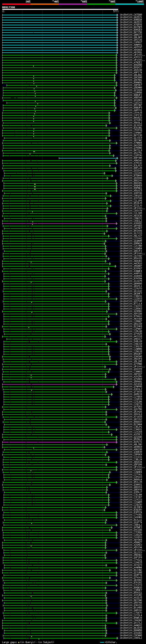Select the UniRef100_A4WQX2 label
This screenshot has height=644, width=146.
[x=131, y=626]
